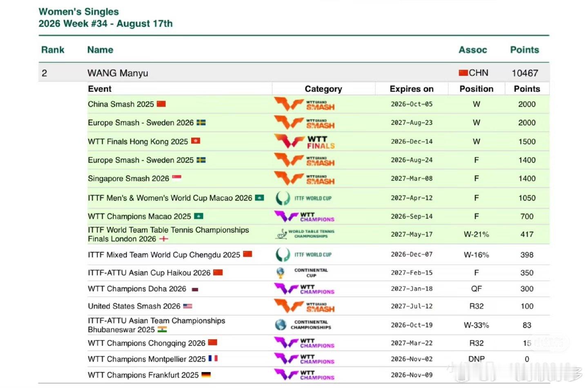Image resolution: width=588 pixels, height=388 pixels.
Task: Click the Category column header
Action: pos(323,89)
